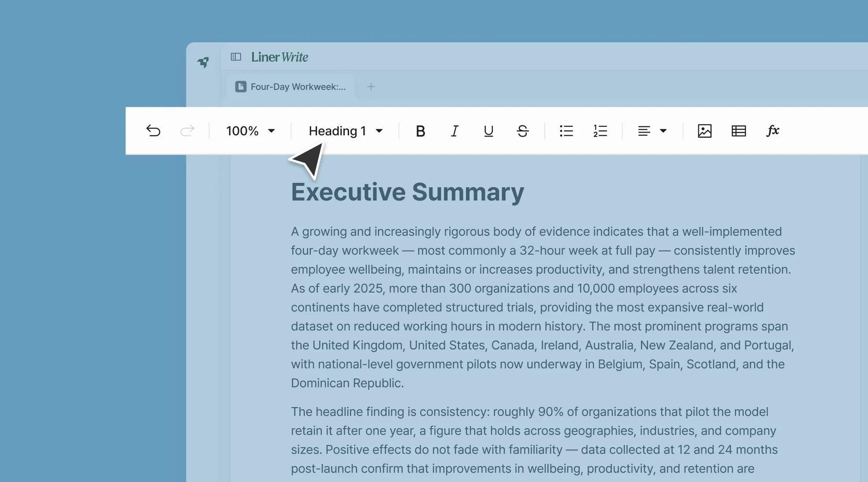
Task: Toggle italic formatting
Action: (x=454, y=131)
